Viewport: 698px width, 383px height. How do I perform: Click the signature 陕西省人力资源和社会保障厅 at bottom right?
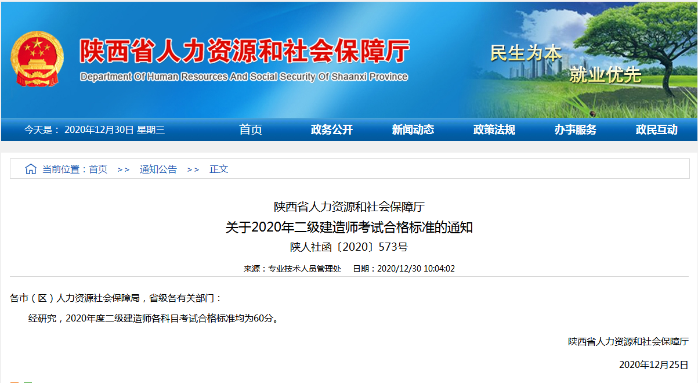628,342
